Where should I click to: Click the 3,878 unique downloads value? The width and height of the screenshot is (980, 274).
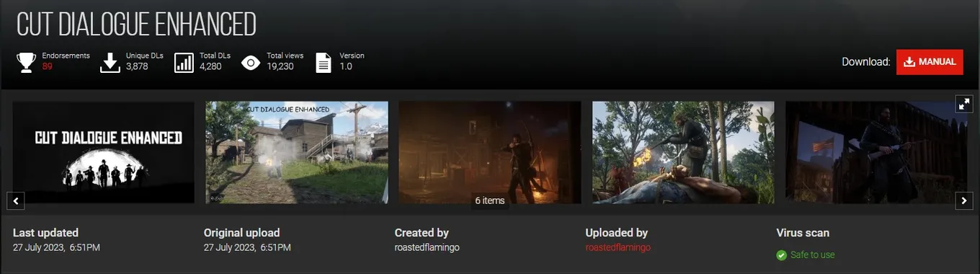[x=137, y=66]
